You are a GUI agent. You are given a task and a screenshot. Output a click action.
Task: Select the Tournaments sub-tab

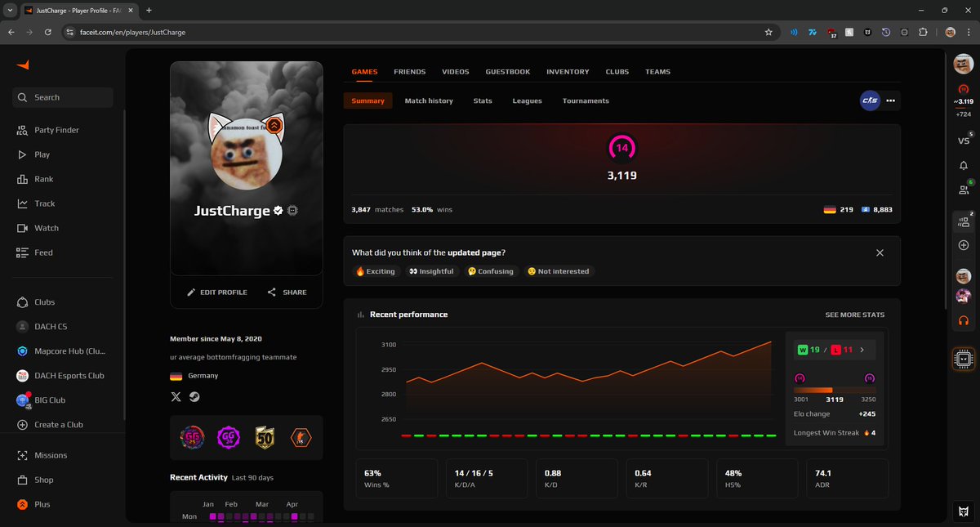[x=586, y=100]
